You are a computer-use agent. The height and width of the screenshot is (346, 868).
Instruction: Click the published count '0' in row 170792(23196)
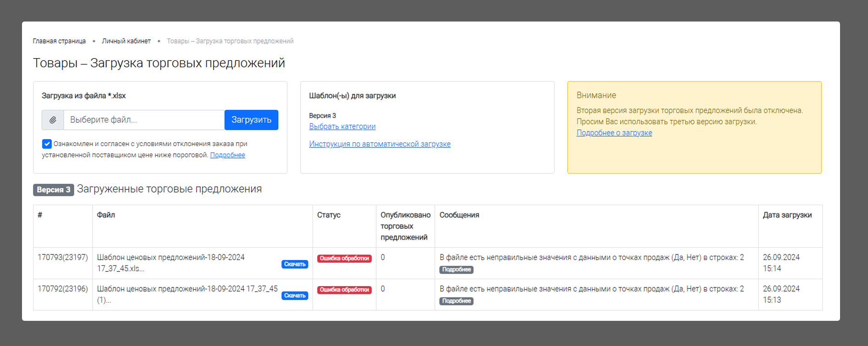[383, 289]
